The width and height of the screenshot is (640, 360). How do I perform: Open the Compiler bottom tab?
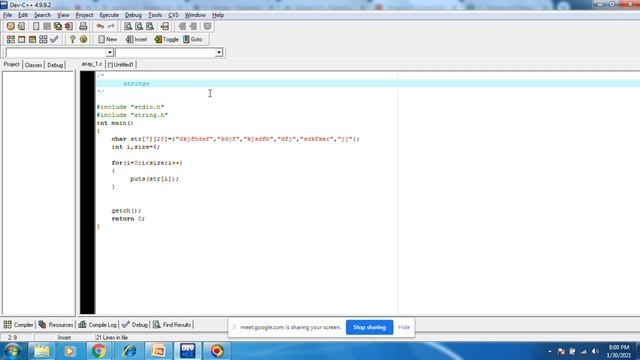[x=18, y=325]
